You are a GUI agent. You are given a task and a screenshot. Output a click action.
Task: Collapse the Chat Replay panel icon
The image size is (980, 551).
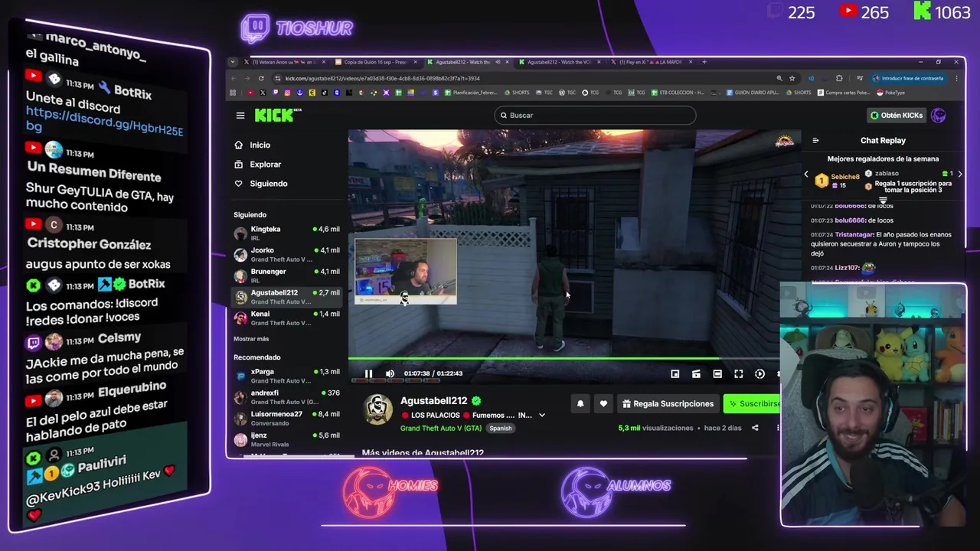815,141
